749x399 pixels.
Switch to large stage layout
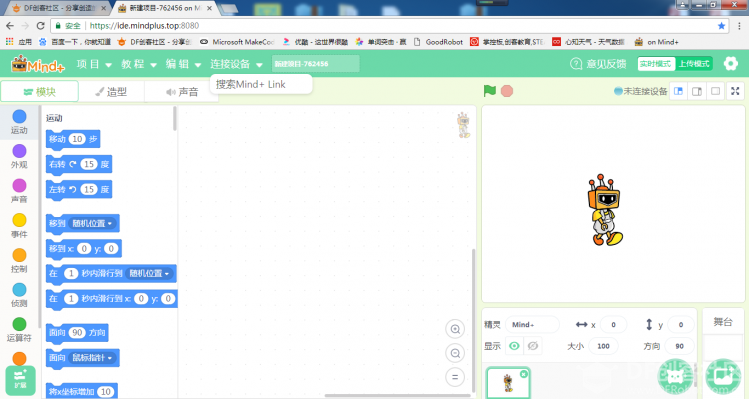697,91
